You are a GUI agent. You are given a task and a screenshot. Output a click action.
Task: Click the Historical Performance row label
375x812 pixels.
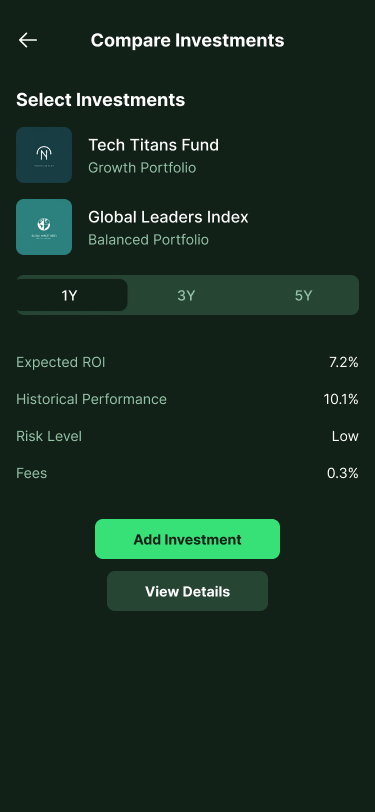(x=91, y=399)
